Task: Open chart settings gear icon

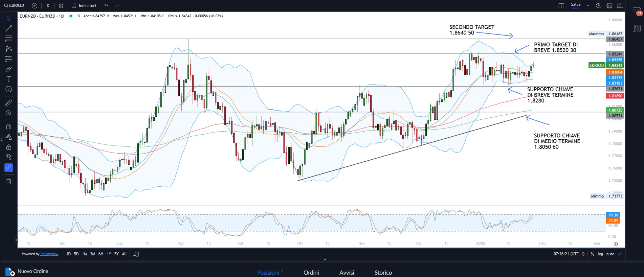Action: [609, 6]
